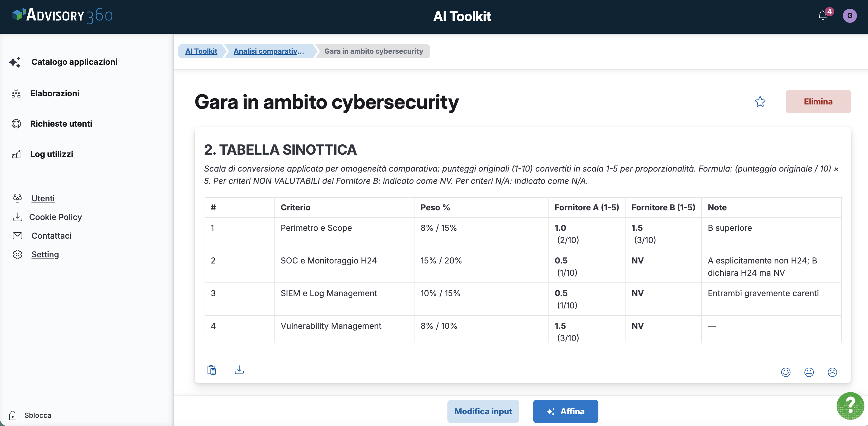The height and width of the screenshot is (426, 868).
Task: Copy the result with the clipboard icon
Action: (211, 370)
